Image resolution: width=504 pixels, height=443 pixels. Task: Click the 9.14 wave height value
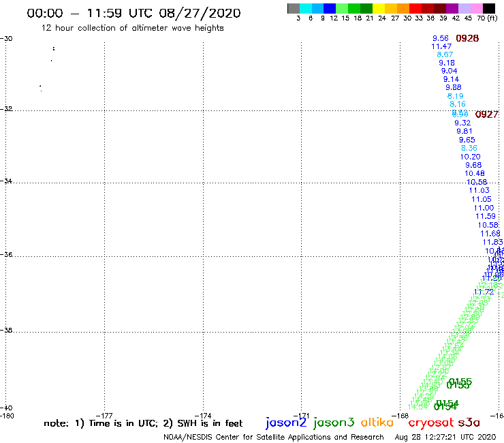(452, 79)
